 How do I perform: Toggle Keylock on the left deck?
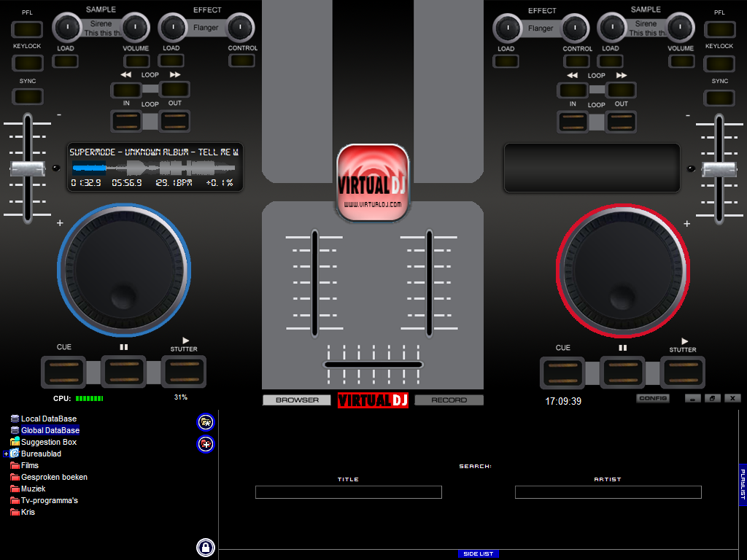[x=28, y=63]
